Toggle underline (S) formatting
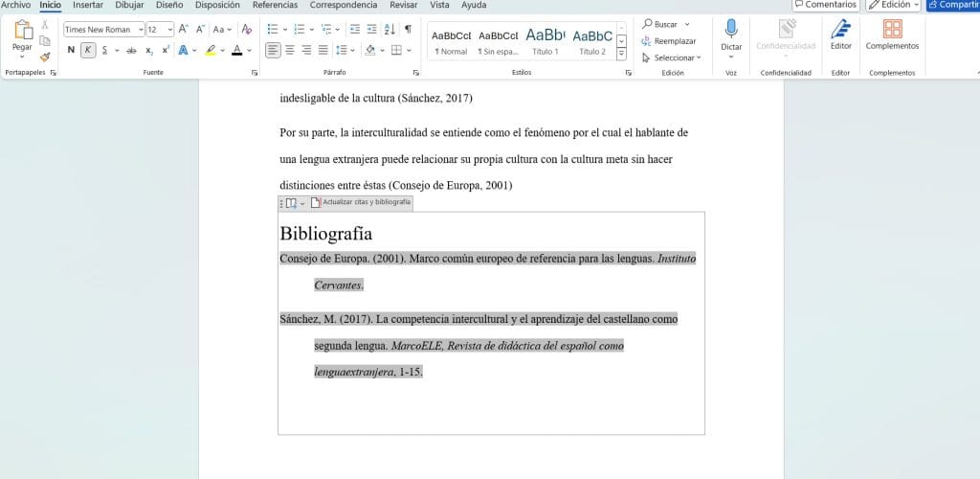This screenshot has height=479, width=980. click(104, 50)
